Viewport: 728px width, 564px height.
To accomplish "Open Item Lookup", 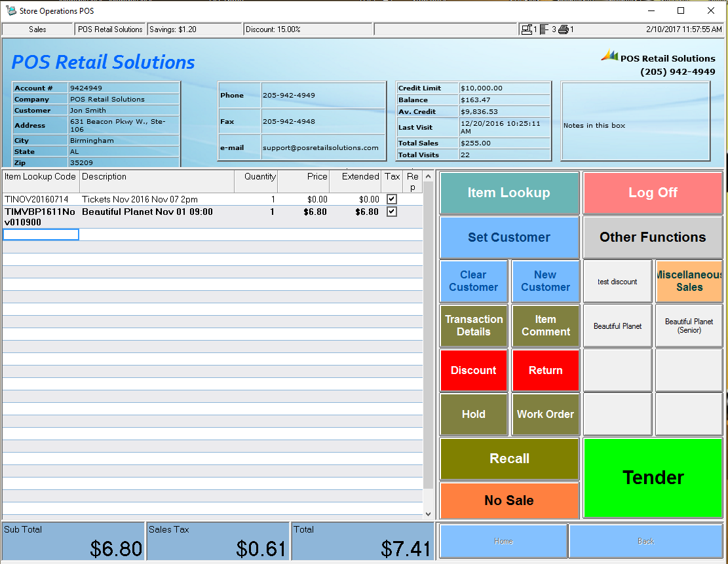I will (509, 193).
